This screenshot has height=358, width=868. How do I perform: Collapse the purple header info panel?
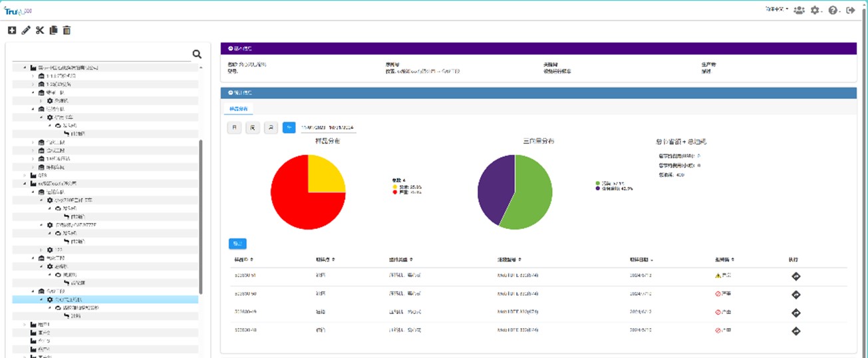click(230, 49)
